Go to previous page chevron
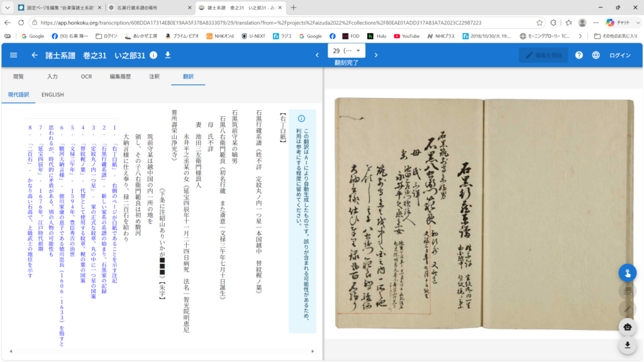This screenshot has width=644, height=362. click(317, 55)
